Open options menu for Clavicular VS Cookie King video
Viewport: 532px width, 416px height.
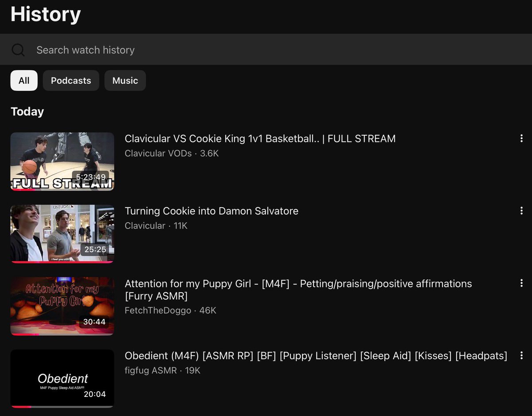click(521, 138)
